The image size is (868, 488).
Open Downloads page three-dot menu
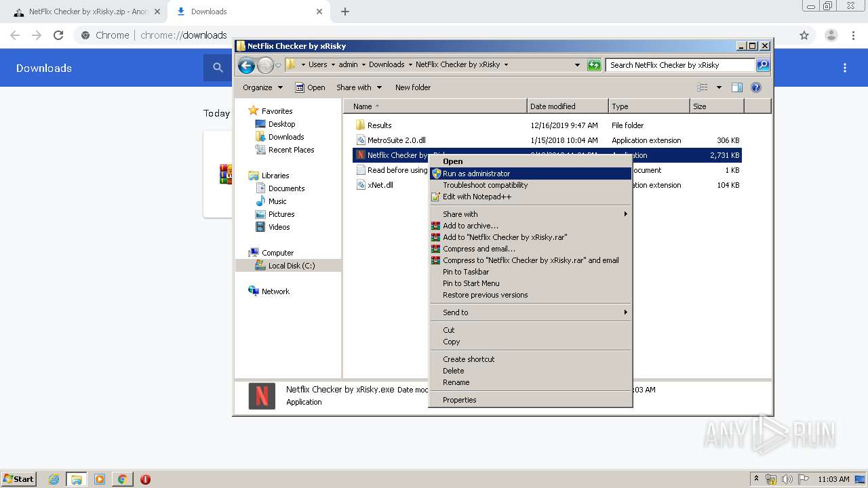pyautogui.click(x=845, y=68)
